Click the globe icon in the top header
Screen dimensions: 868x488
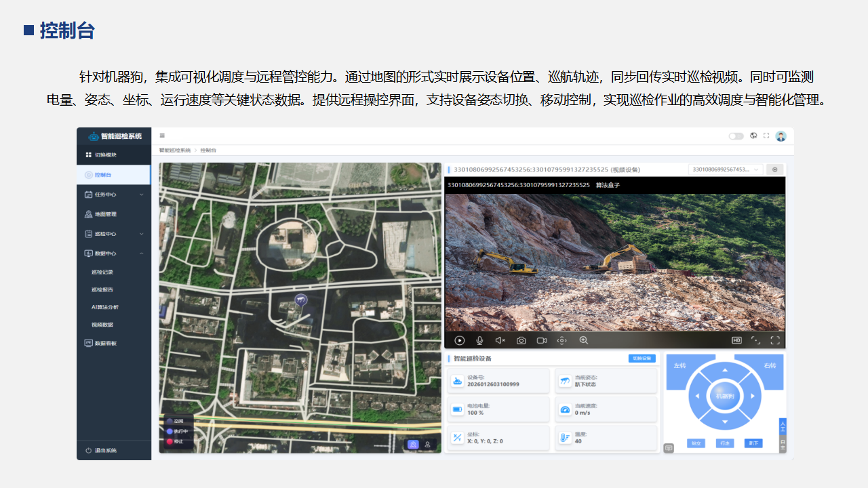[753, 136]
